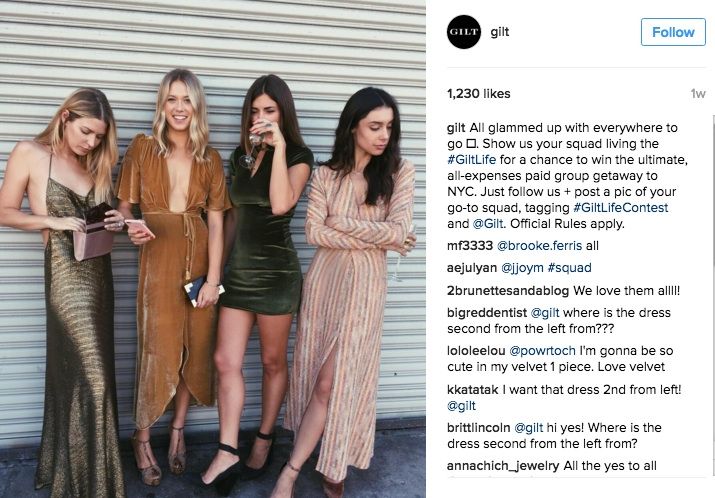
Task: Open bigreddentist commenter profile
Action: click(487, 313)
